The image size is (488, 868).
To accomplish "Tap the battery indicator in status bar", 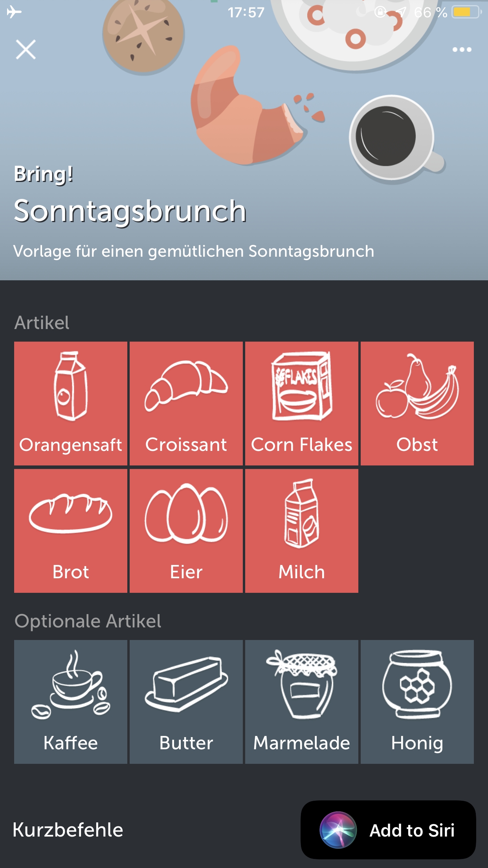I will click(x=466, y=13).
